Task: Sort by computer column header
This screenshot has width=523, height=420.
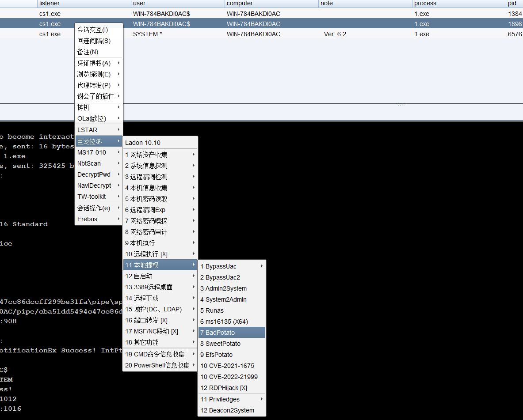Action: [x=271, y=4]
